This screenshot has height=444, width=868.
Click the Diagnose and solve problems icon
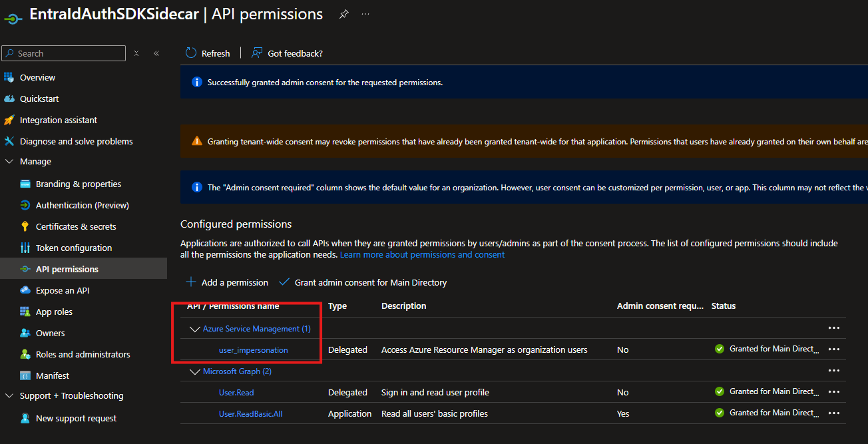coord(9,141)
